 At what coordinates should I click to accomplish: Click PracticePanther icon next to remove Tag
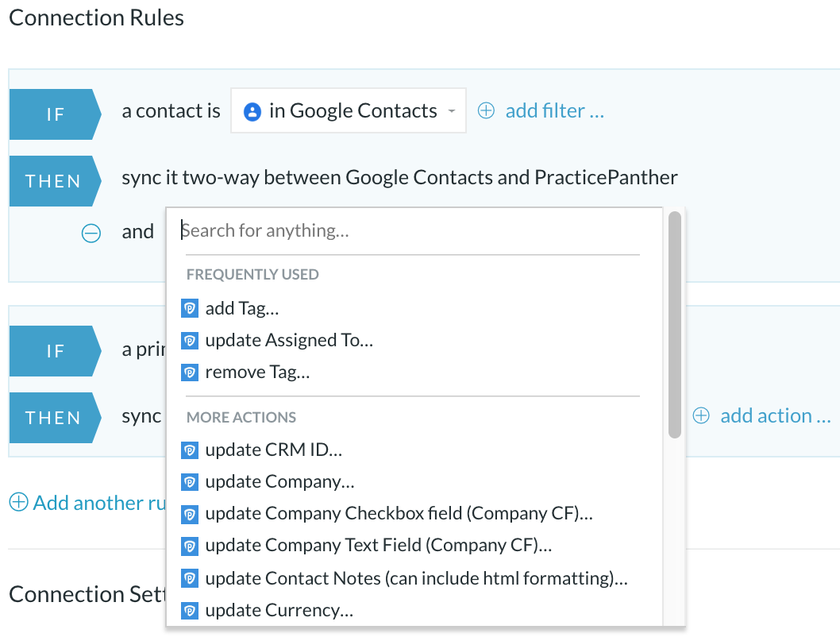(190, 372)
